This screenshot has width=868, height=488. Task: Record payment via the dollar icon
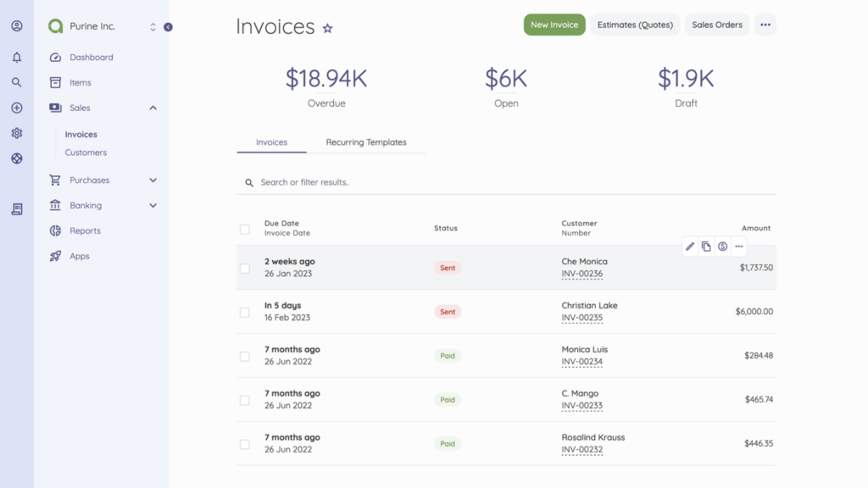point(722,247)
